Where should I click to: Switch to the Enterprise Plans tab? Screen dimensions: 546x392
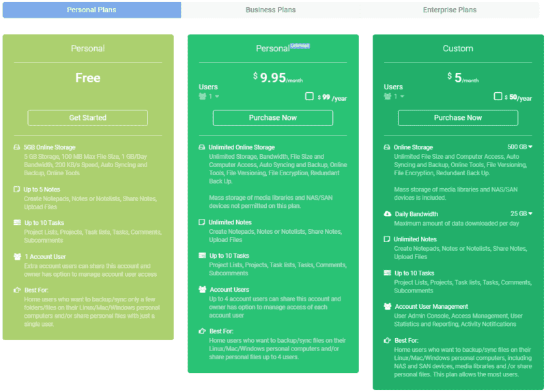tap(449, 10)
